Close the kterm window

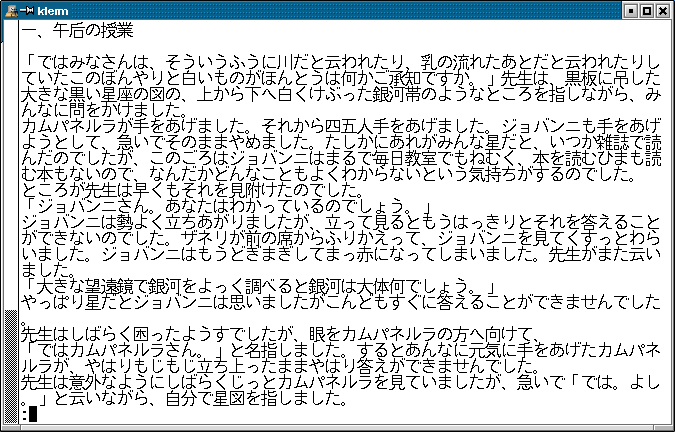click(x=663, y=11)
